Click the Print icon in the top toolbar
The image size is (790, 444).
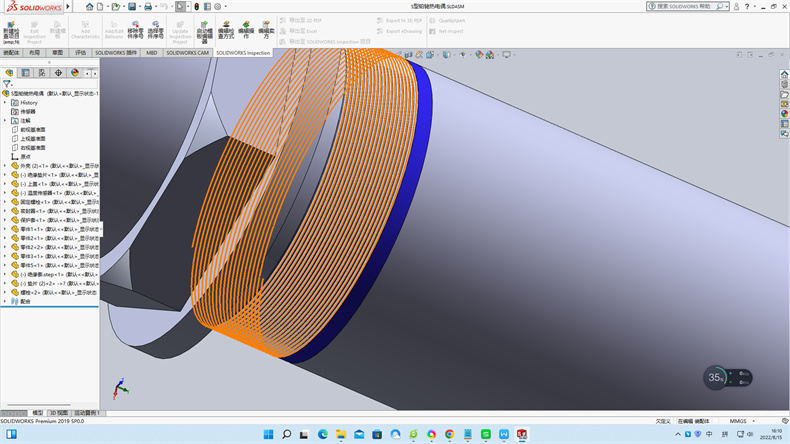click(x=149, y=6)
